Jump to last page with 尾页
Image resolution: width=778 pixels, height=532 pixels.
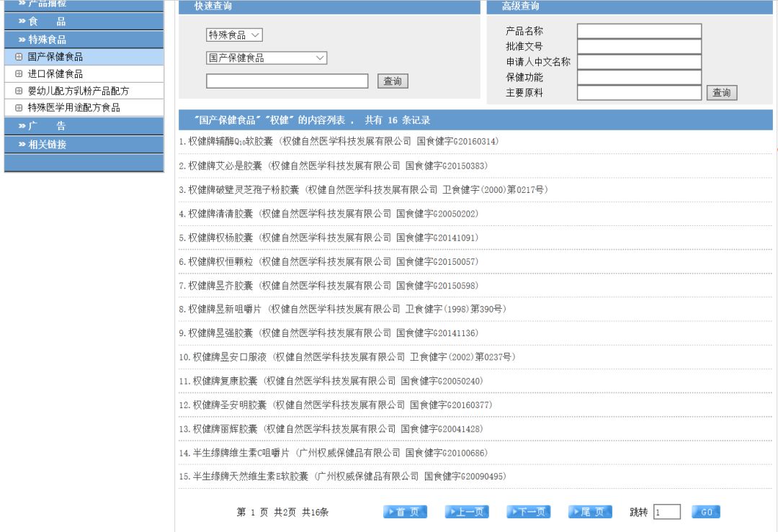click(591, 512)
